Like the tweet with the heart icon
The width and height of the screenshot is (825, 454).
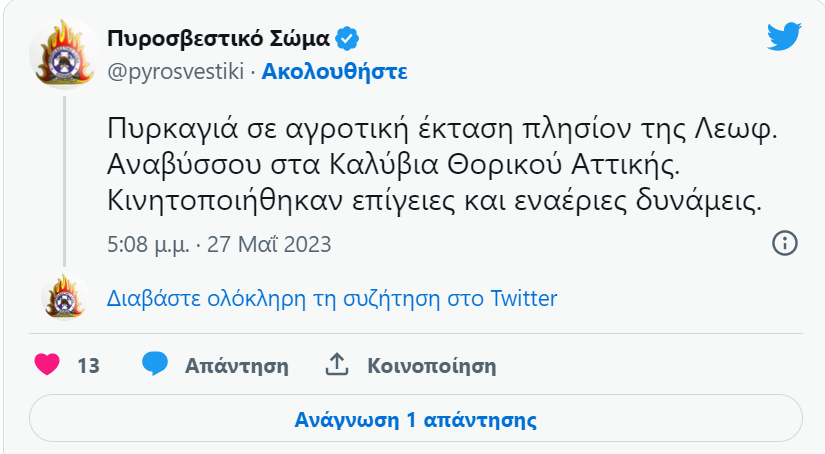pos(47,365)
